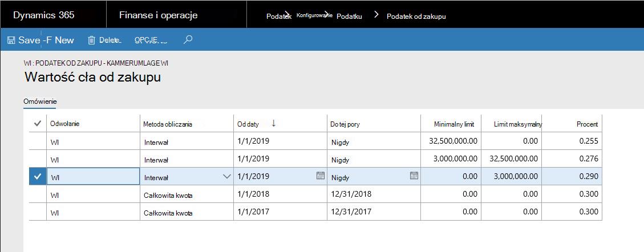Sort by Do tej pory column header
This screenshot has width=644, height=252.
click(345, 124)
